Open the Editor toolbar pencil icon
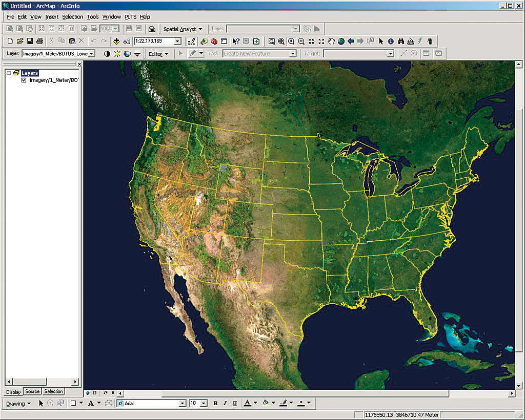Viewport: 525px width, 420px height. 192,41
